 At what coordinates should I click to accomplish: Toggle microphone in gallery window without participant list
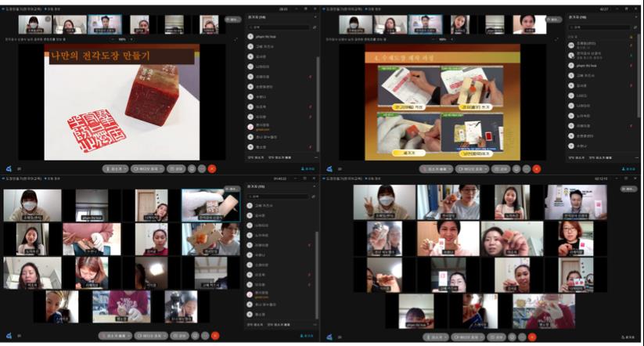click(436, 337)
